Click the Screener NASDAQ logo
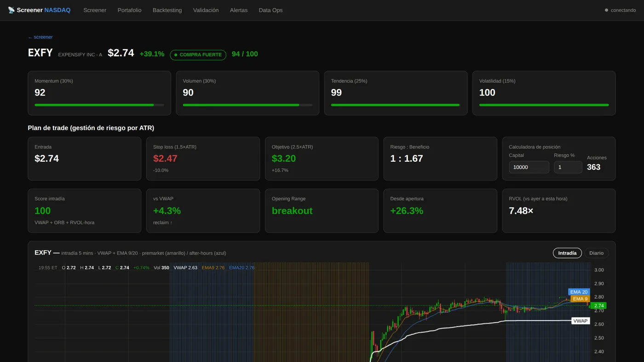Screen dimensions: 644x362 click(39, 10)
